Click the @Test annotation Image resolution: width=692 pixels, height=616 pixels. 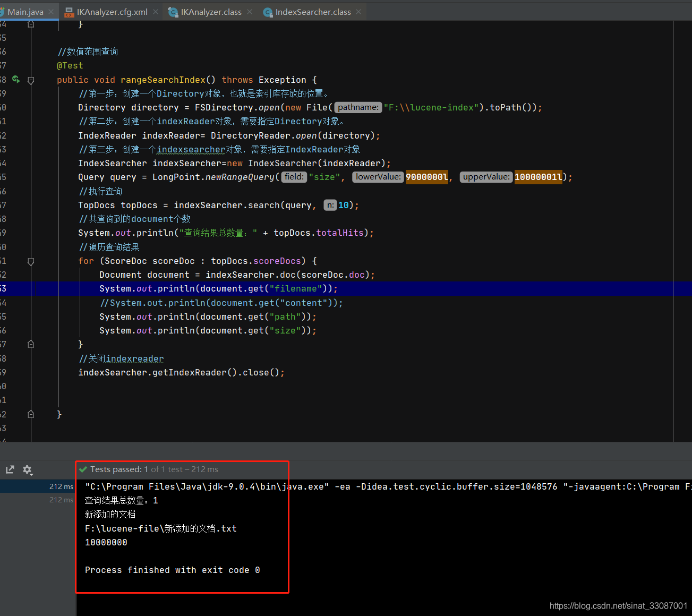point(70,66)
